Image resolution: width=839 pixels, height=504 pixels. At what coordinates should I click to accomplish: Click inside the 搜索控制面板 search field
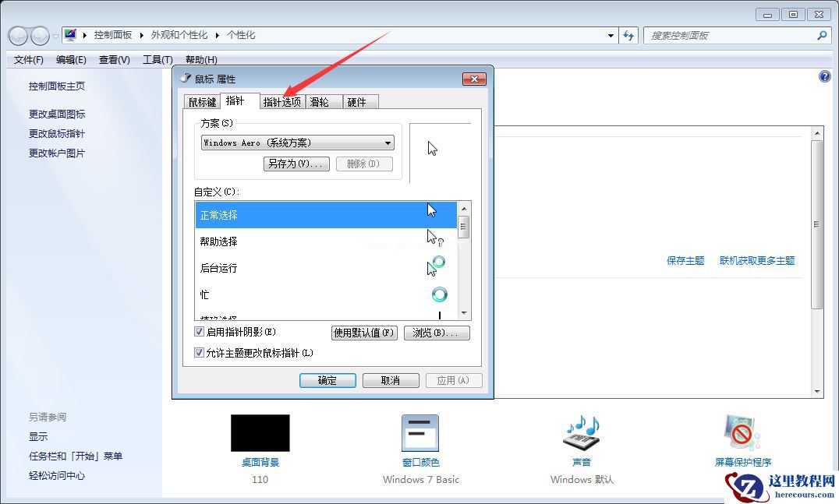(725, 35)
